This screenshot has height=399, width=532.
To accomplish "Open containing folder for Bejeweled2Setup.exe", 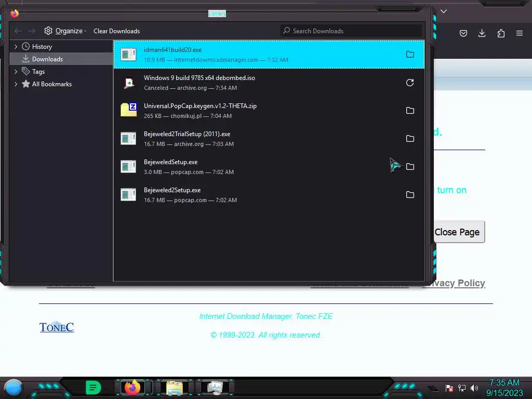I will [410, 195].
